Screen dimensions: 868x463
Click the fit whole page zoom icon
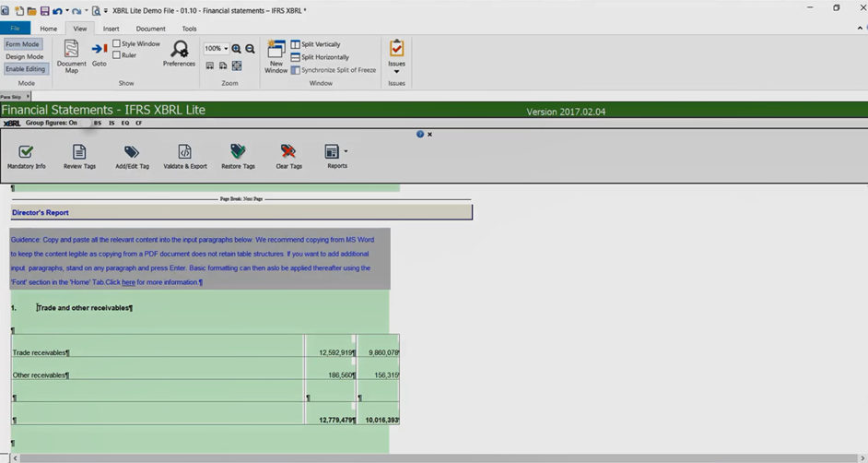(237, 65)
